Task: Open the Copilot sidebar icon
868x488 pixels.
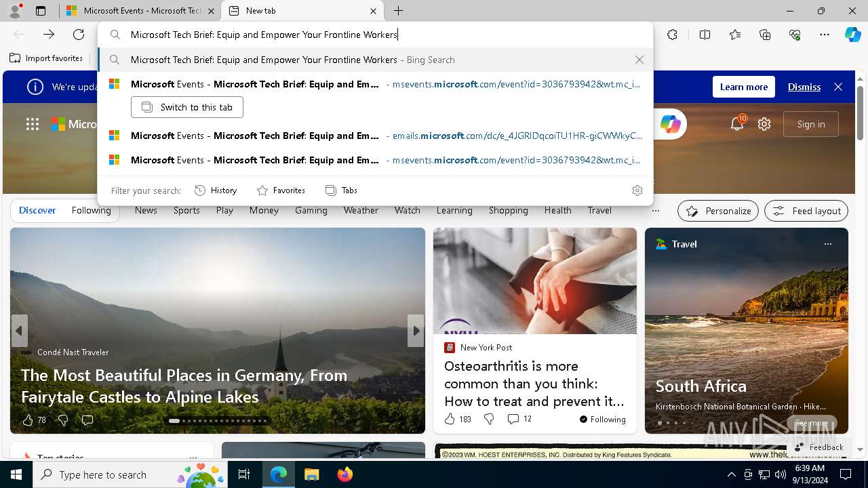Action: (852, 35)
